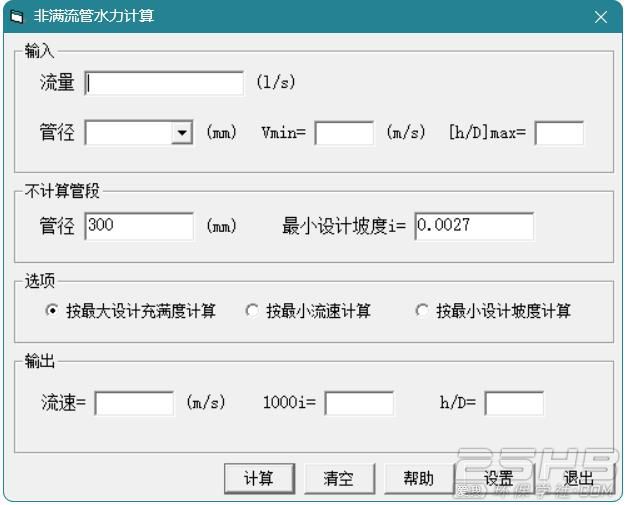Click the [h/D]max= input field
Image resolution: width=626 pixels, height=505 pixels.
coord(559,133)
